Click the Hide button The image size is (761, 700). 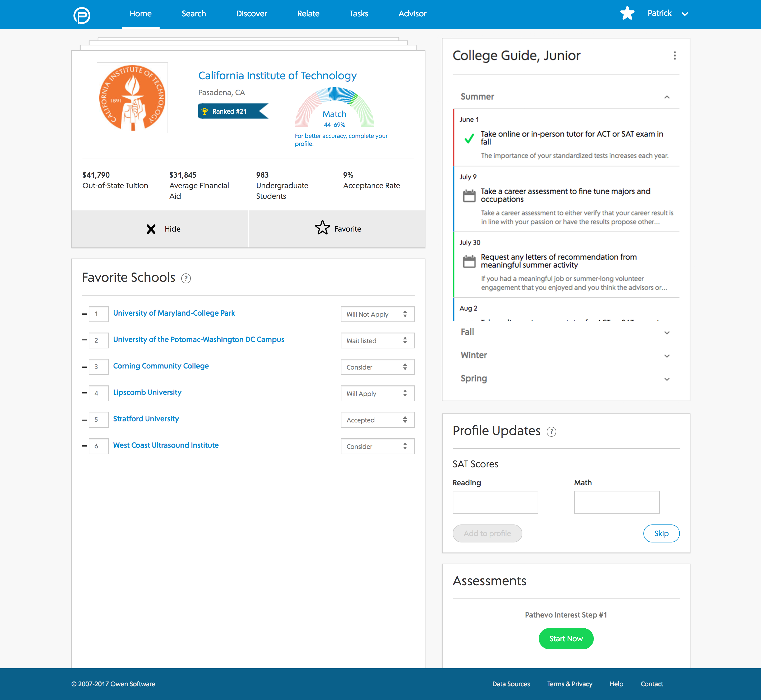click(x=159, y=229)
